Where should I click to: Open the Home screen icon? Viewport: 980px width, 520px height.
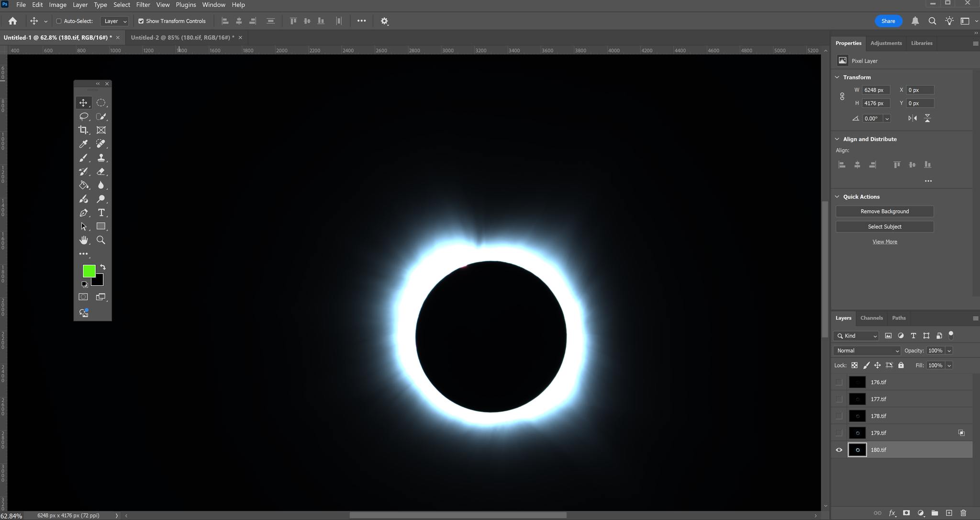12,21
